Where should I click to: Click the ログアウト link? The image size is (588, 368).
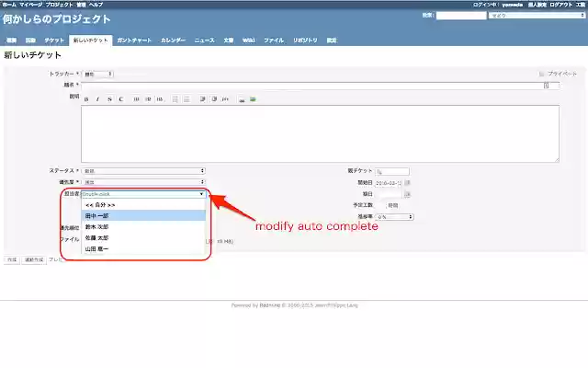tap(561, 5)
